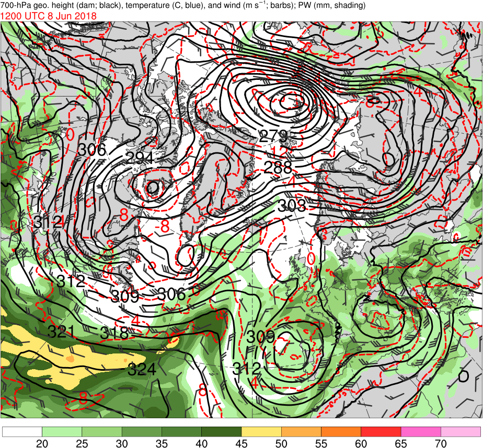Click the 279 height contour label

pos(273,136)
